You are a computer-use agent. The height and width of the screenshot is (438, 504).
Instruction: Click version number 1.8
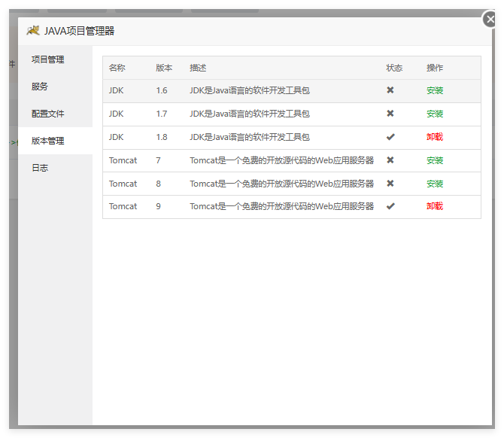[162, 137]
